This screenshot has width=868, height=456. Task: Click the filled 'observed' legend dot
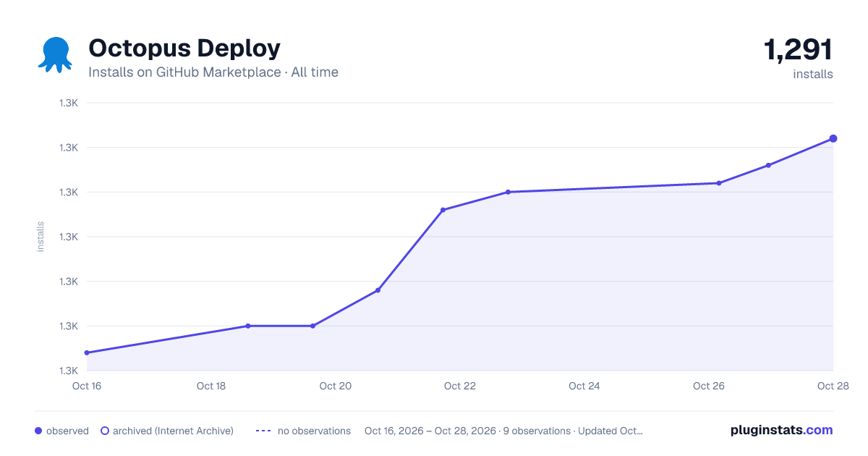(38, 431)
